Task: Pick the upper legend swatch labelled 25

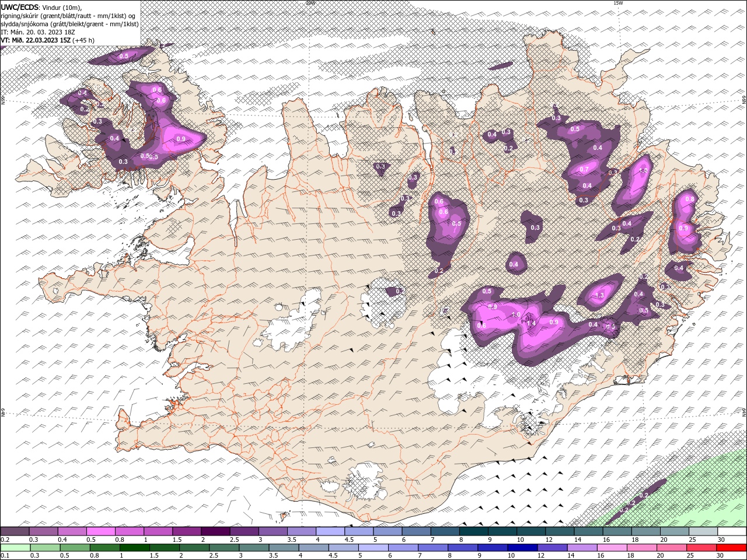Action: point(703,531)
